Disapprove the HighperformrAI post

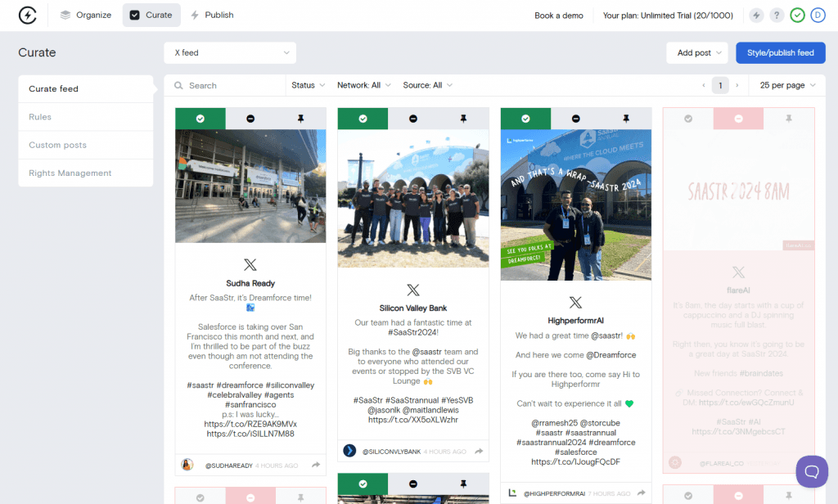tap(575, 119)
